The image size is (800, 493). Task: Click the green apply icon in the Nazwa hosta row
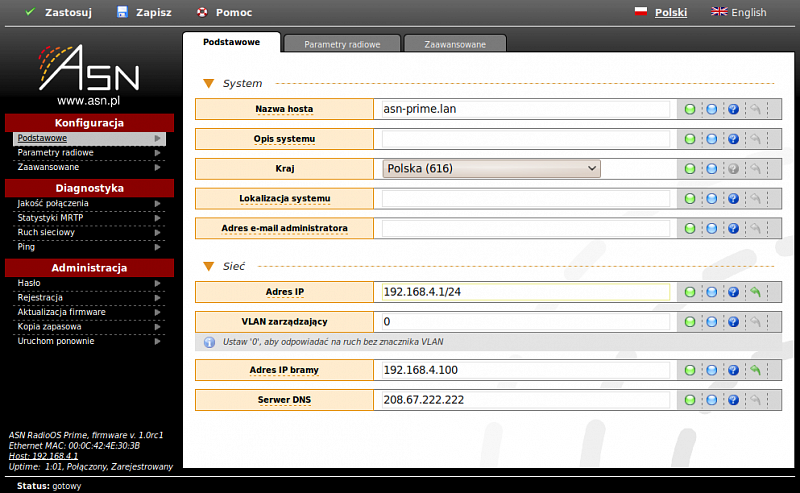click(x=690, y=109)
